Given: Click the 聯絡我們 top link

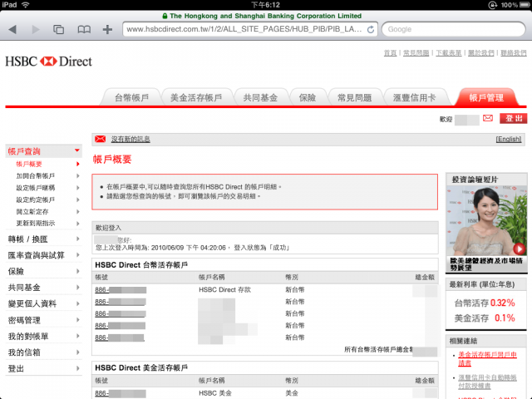Looking at the screenshot, I should tap(514, 53).
